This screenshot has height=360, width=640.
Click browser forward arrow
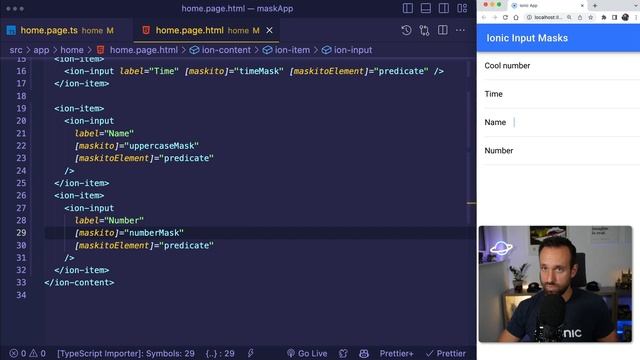click(x=495, y=18)
